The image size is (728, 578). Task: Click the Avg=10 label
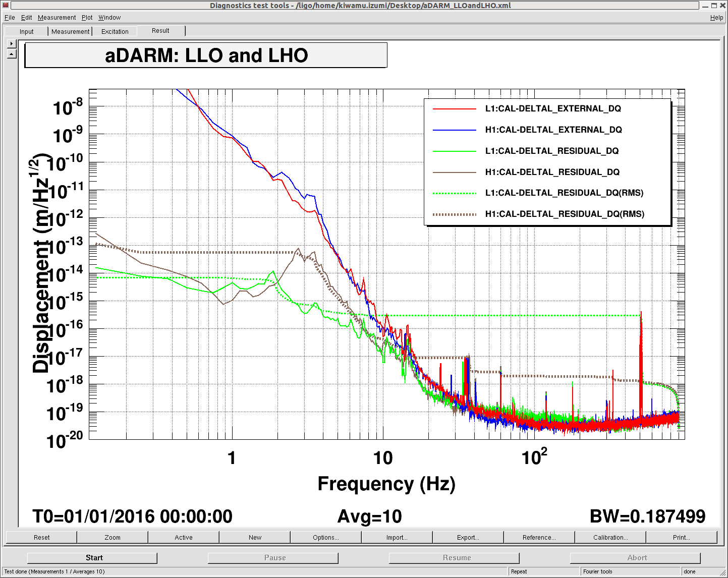click(x=370, y=516)
